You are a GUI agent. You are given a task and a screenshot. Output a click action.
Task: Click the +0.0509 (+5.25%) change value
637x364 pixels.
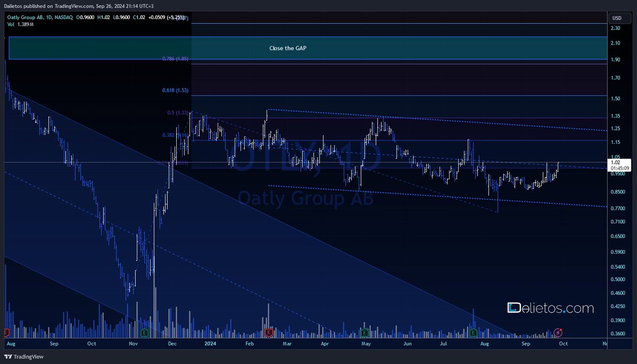[166, 18]
